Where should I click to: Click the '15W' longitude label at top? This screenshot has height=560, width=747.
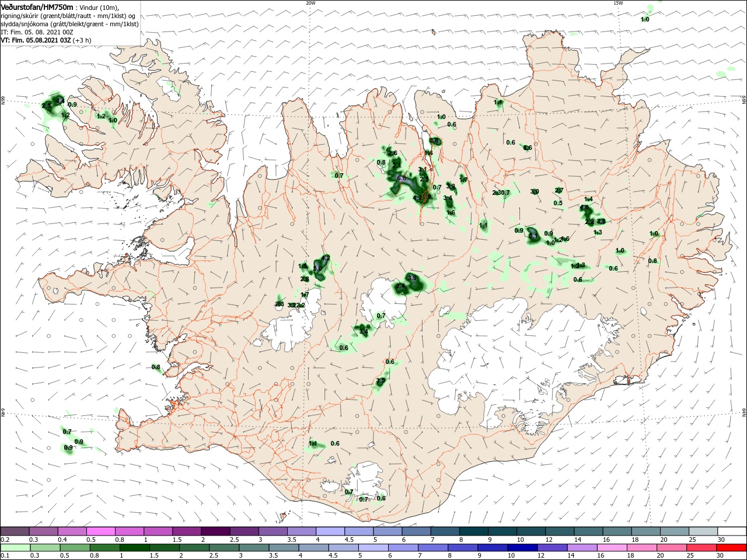618,3
